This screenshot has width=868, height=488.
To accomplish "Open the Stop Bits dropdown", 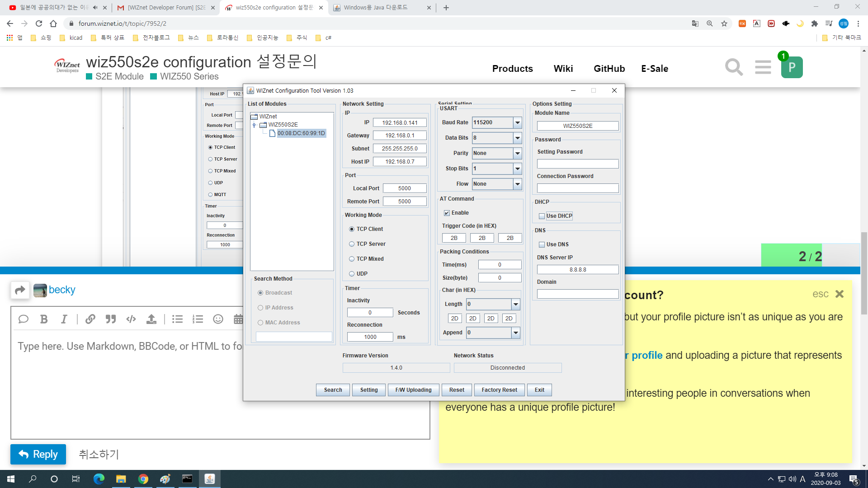I will [x=518, y=169].
